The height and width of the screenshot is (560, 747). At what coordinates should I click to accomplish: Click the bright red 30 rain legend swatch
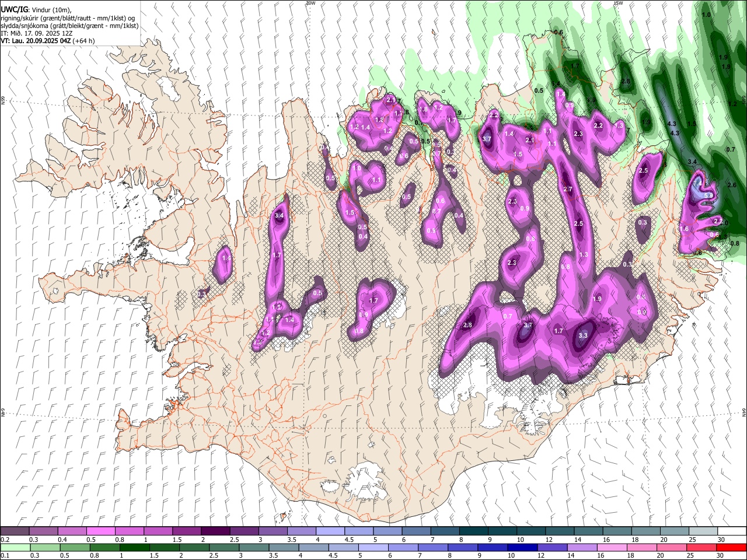pyautogui.click(x=731, y=547)
